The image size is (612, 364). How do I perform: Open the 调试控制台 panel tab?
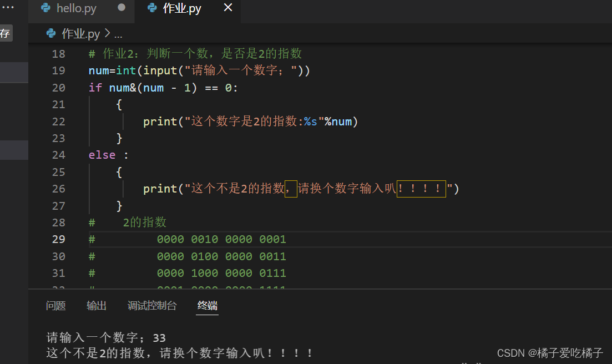point(152,306)
